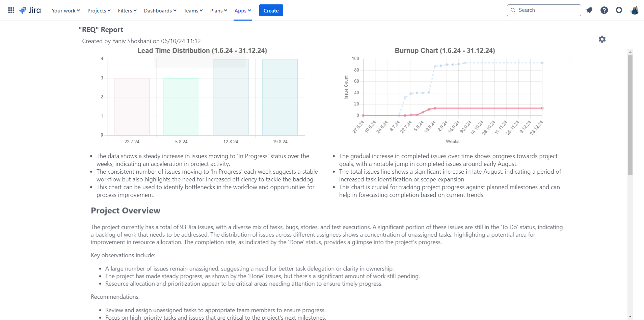Screen dimensions: 644x320
Task: Click the 22.7.24 pink bar in chart
Action: 132,107
